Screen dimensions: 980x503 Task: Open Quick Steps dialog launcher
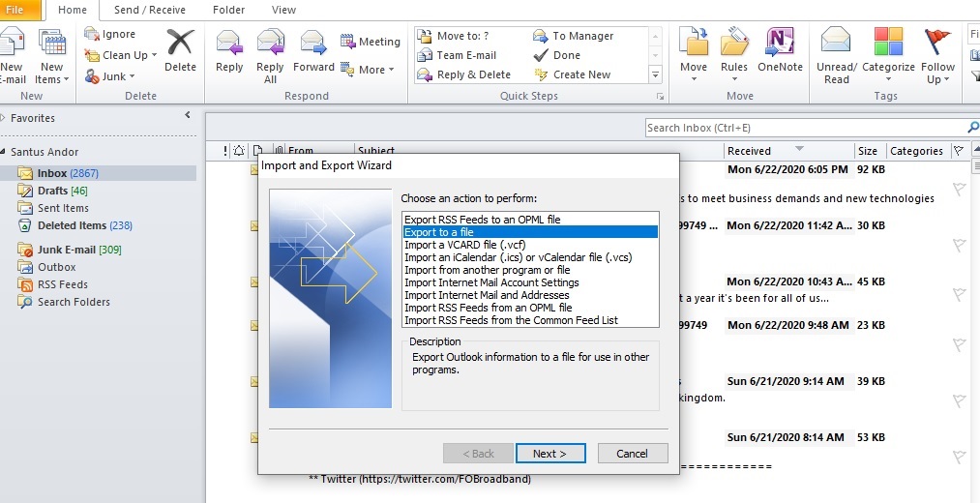pos(659,96)
